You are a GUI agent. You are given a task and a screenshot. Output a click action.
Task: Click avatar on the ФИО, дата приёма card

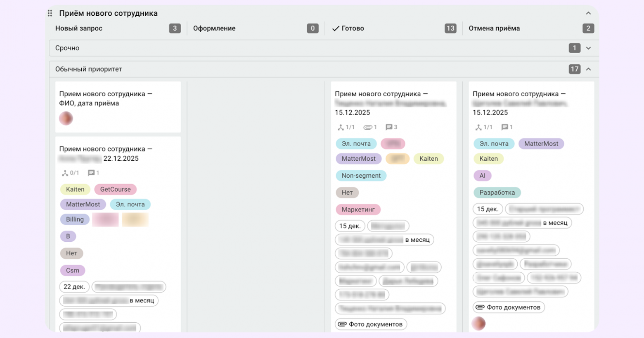click(66, 119)
